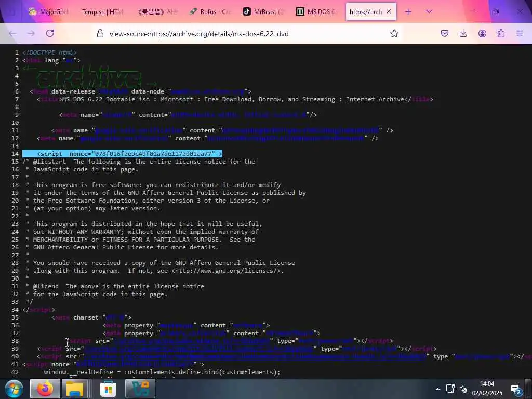The width and height of the screenshot is (532, 399).
Task: Open the muted volume tray icon
Action: [x=463, y=389]
